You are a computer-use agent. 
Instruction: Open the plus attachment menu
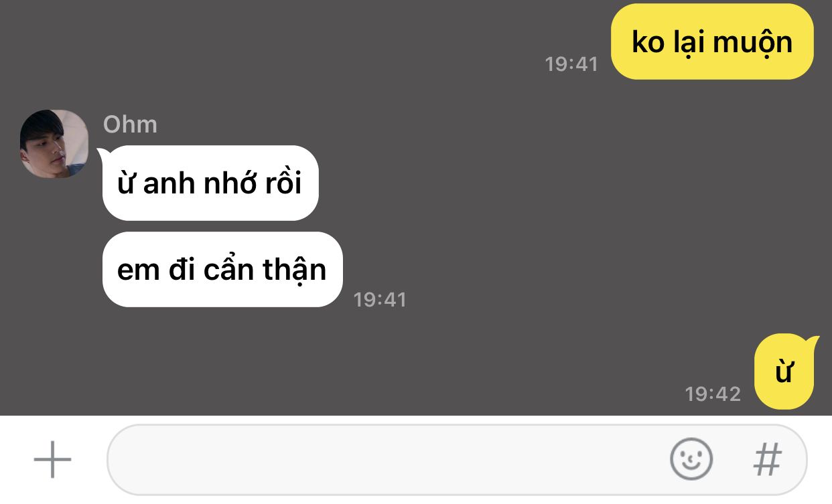(x=52, y=460)
